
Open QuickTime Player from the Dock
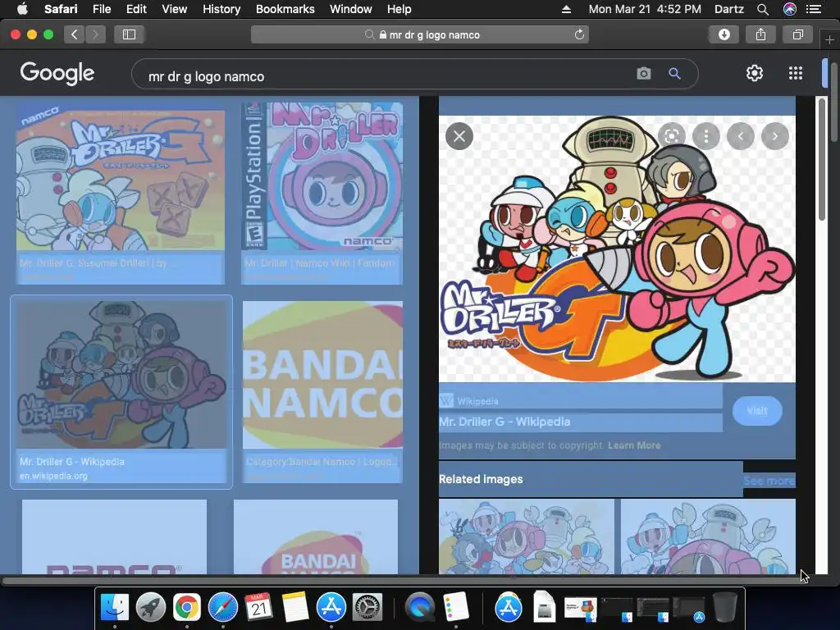[x=419, y=608]
